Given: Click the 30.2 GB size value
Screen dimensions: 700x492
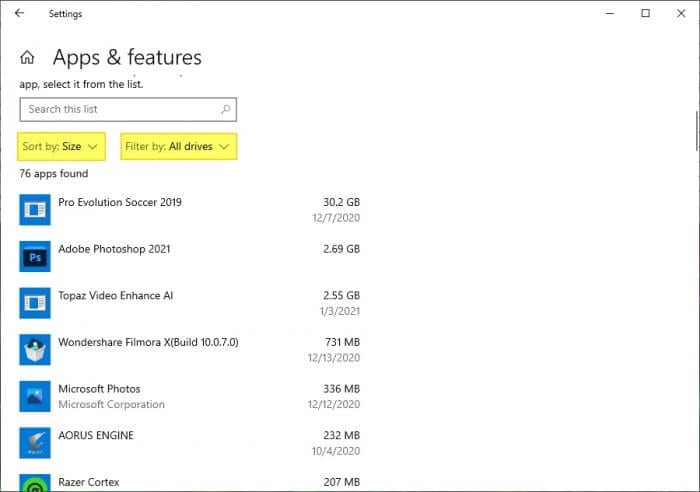Looking at the screenshot, I should tap(342, 202).
